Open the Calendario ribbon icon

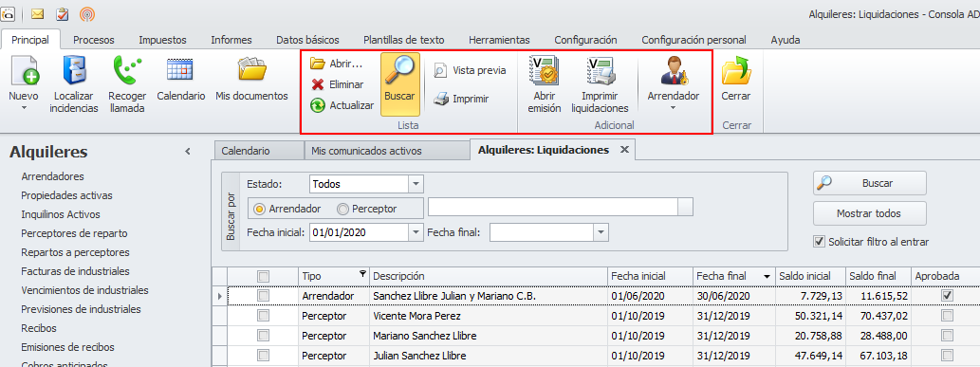tap(180, 69)
